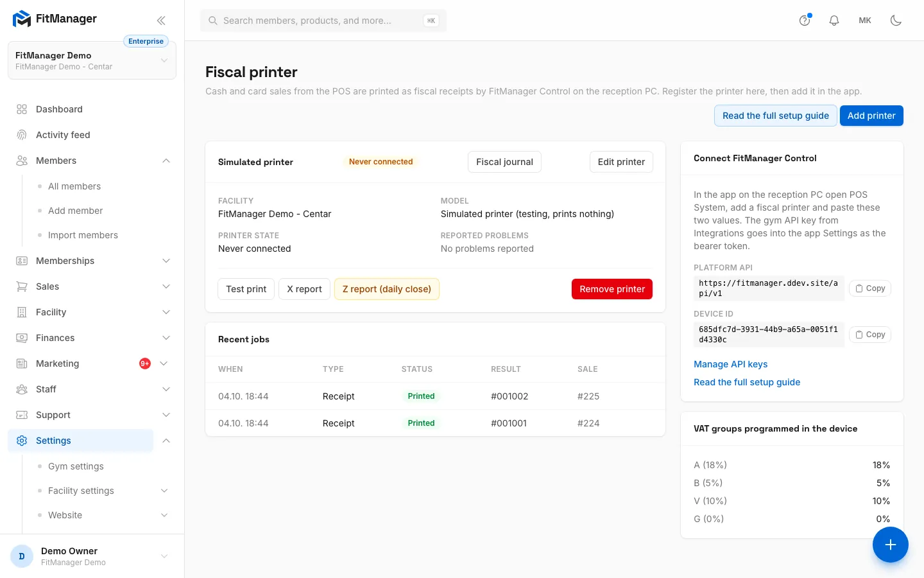Expand the Finances section chevron
The width and height of the screenshot is (924, 578).
[166, 338]
